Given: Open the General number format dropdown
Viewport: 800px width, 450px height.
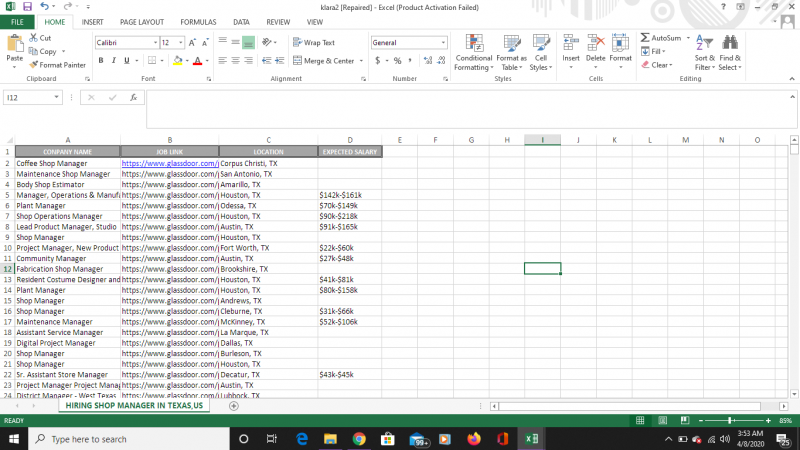Looking at the screenshot, I should click(x=443, y=43).
